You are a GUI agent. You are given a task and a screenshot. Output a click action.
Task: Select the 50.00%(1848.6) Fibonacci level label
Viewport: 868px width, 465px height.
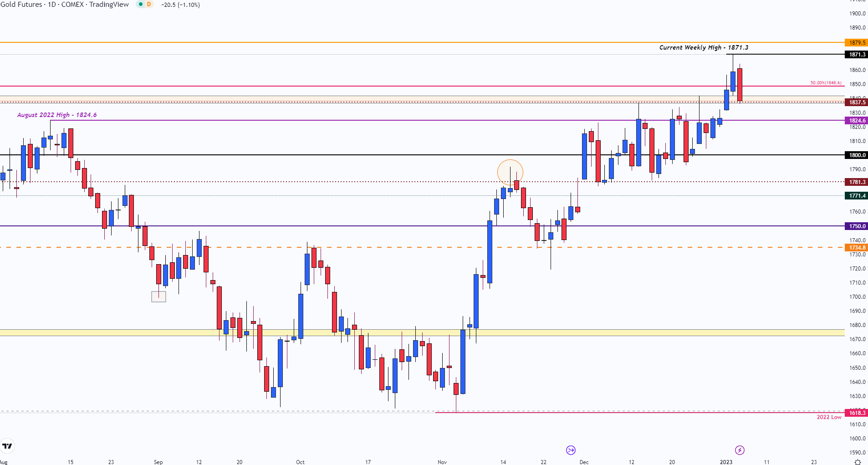(826, 83)
